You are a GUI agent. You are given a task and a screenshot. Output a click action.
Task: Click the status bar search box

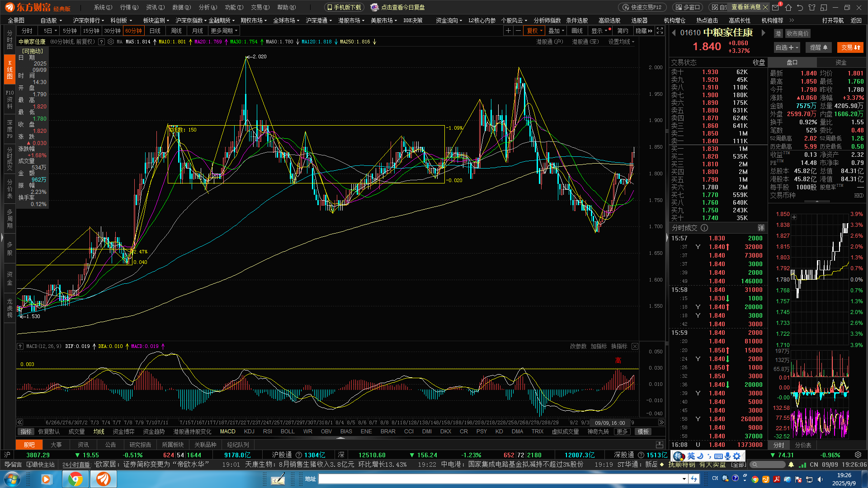[768, 465]
